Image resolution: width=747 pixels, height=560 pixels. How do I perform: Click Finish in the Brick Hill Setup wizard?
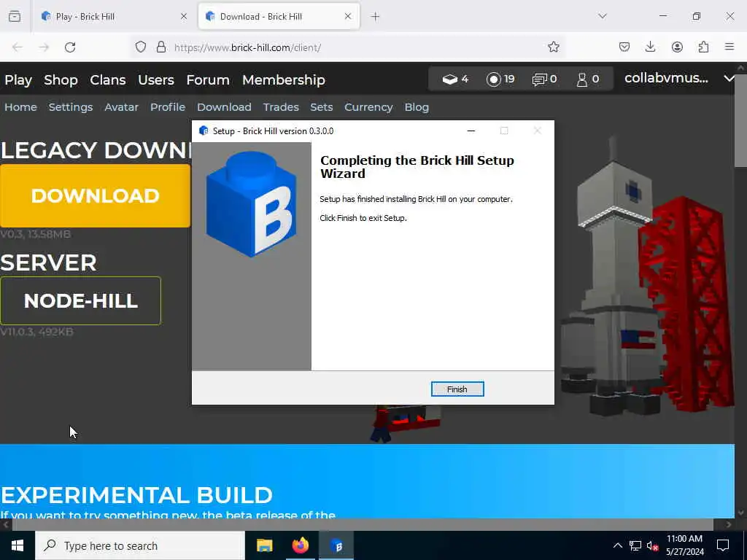tap(457, 389)
